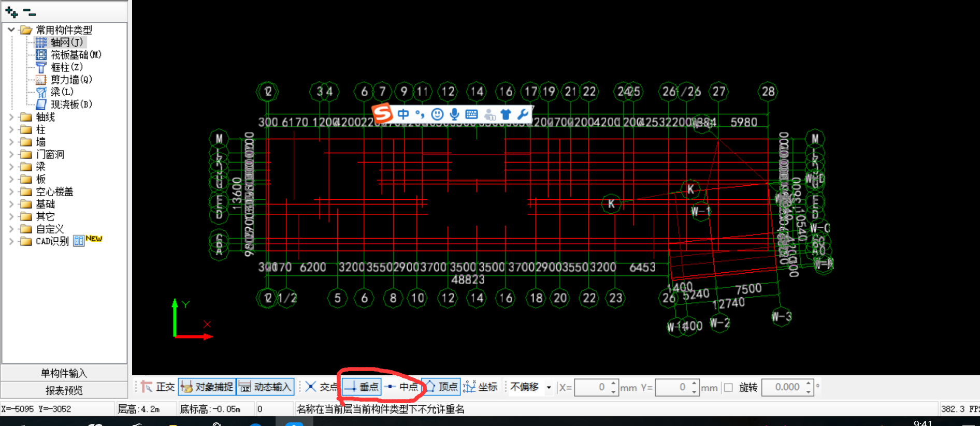
Task: Click axis bubble 28 at the top of the grid
Action: 768,92
